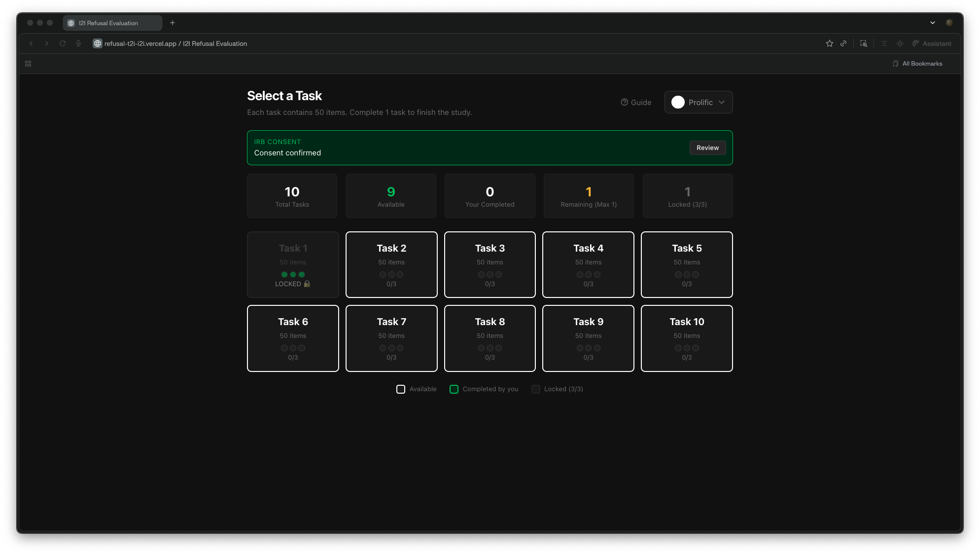Open the reader mode icon in the toolbar
The height and width of the screenshot is (554, 980).
[x=884, y=43]
